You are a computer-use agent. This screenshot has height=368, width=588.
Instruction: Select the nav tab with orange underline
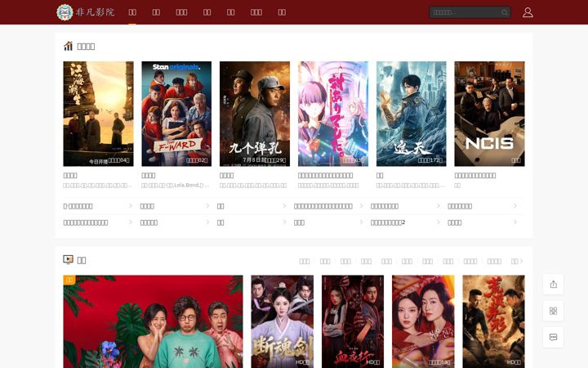(x=132, y=12)
